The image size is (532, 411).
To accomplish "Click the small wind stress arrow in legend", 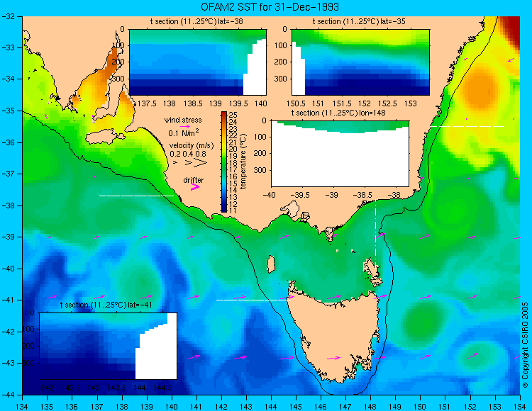I will pos(185,126).
